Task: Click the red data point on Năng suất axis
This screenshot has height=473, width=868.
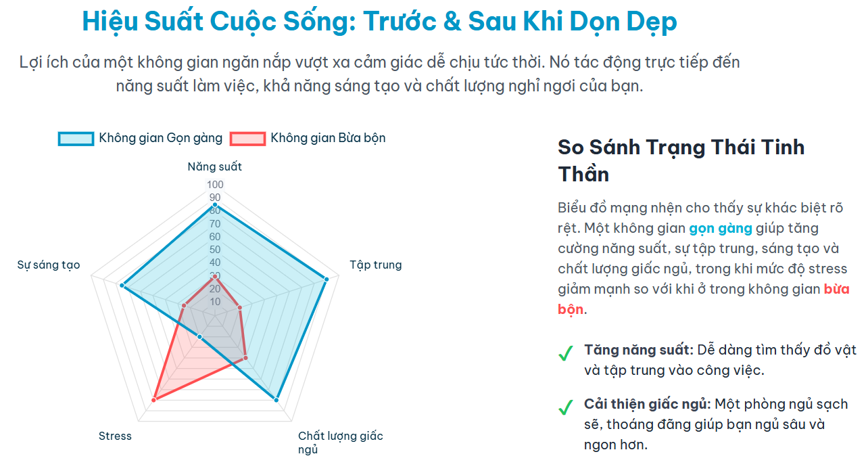Action: (x=215, y=276)
